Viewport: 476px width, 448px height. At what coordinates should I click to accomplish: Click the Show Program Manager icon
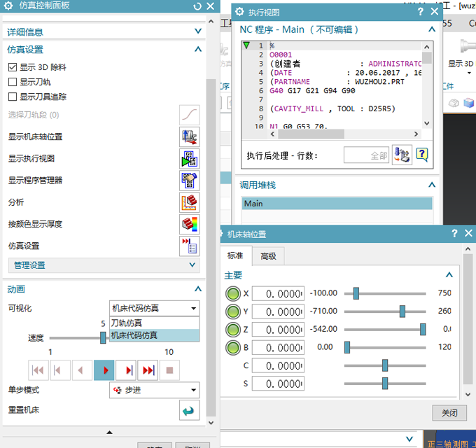189,181
